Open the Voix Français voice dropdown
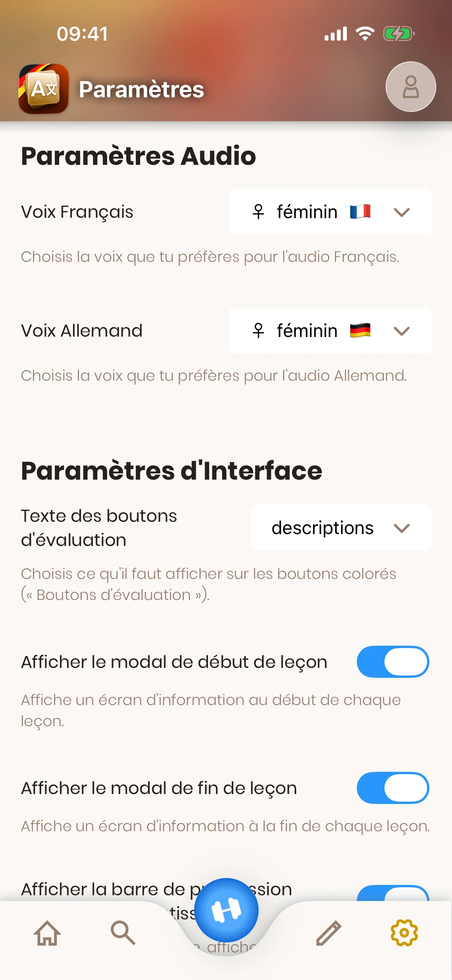 click(330, 212)
